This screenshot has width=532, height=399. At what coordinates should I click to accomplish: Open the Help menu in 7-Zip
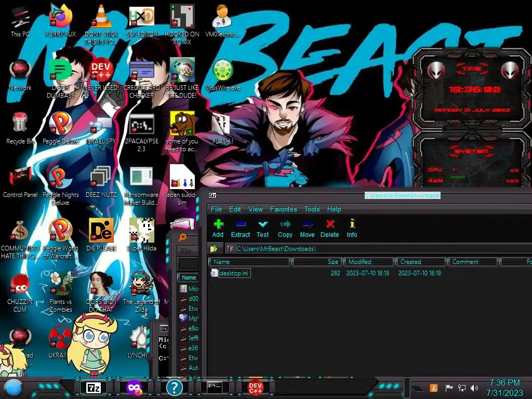pyautogui.click(x=334, y=209)
